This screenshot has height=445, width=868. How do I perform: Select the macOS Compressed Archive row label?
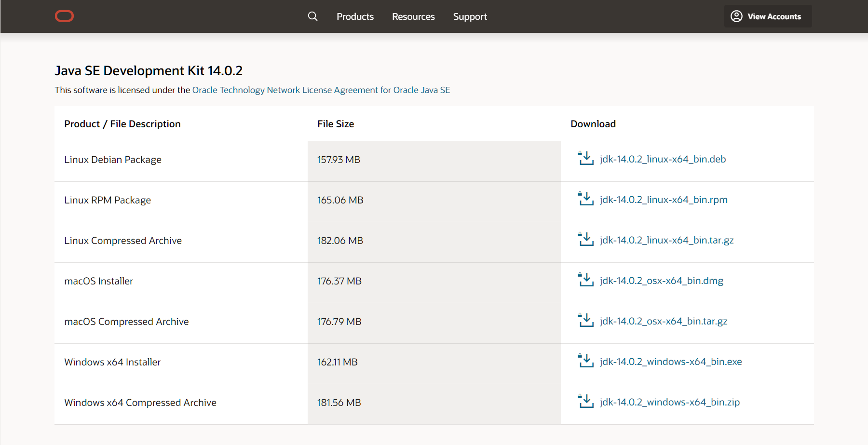[x=126, y=322]
